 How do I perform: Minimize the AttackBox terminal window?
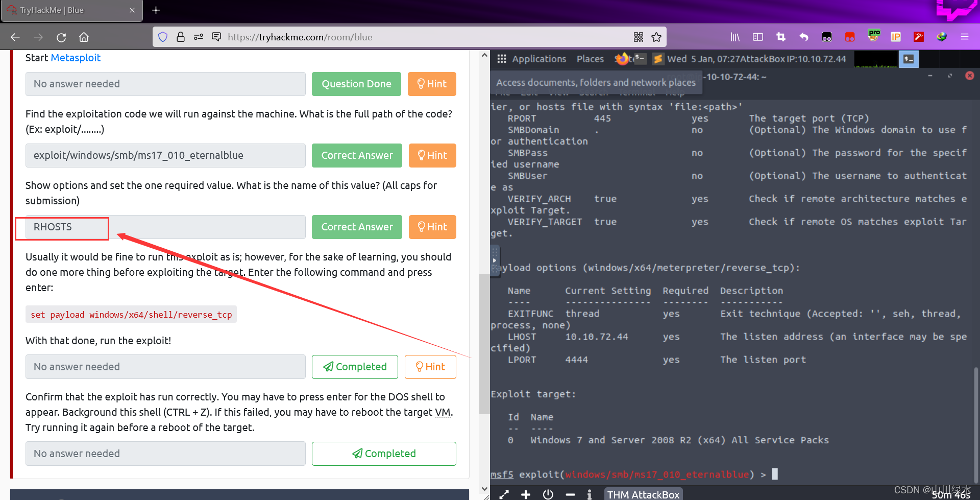tap(930, 76)
